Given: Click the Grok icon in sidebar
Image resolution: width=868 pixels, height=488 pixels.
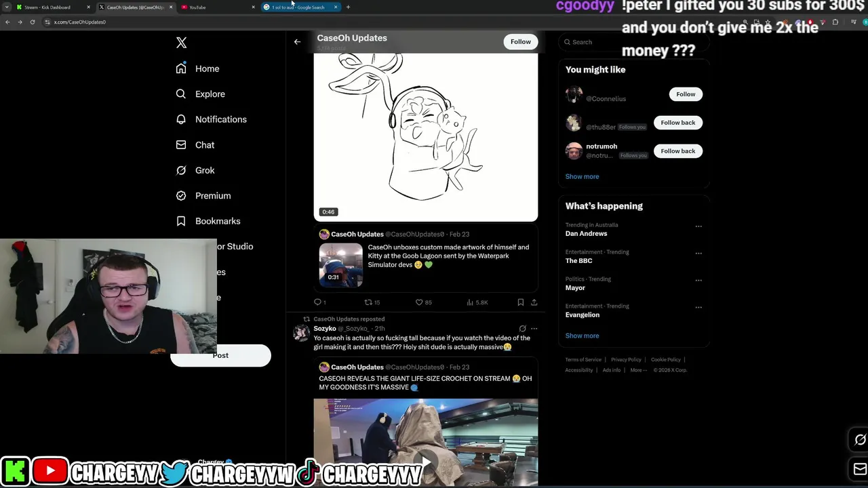Looking at the screenshot, I should coord(181,170).
